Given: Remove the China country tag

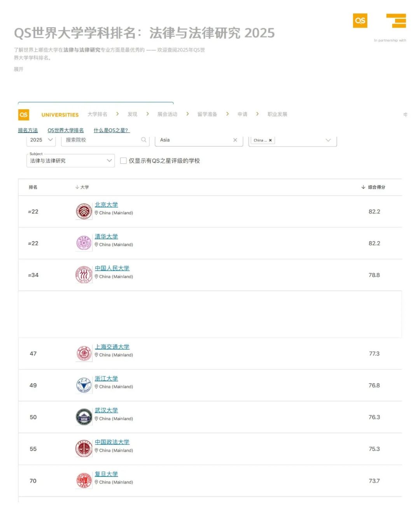Looking at the screenshot, I should (270, 140).
